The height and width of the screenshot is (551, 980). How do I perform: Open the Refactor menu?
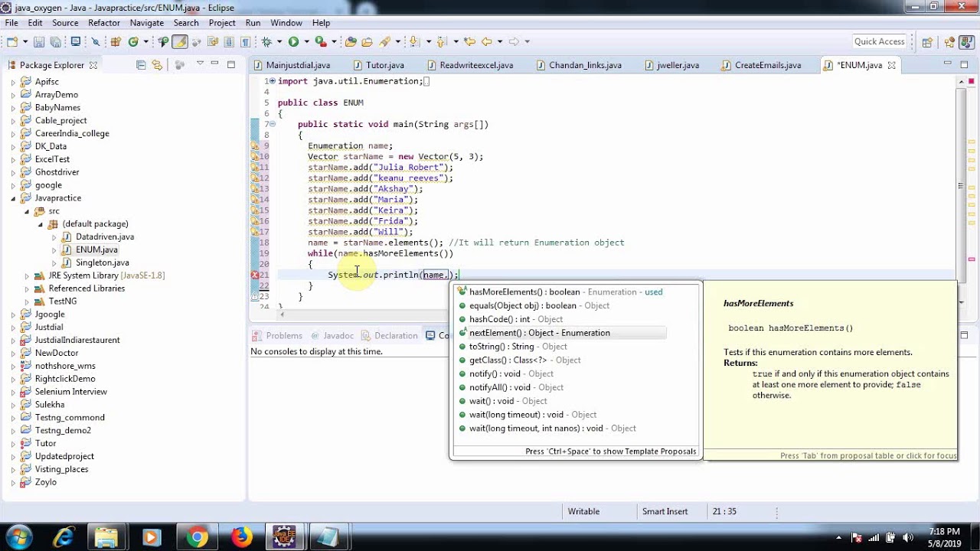[104, 23]
